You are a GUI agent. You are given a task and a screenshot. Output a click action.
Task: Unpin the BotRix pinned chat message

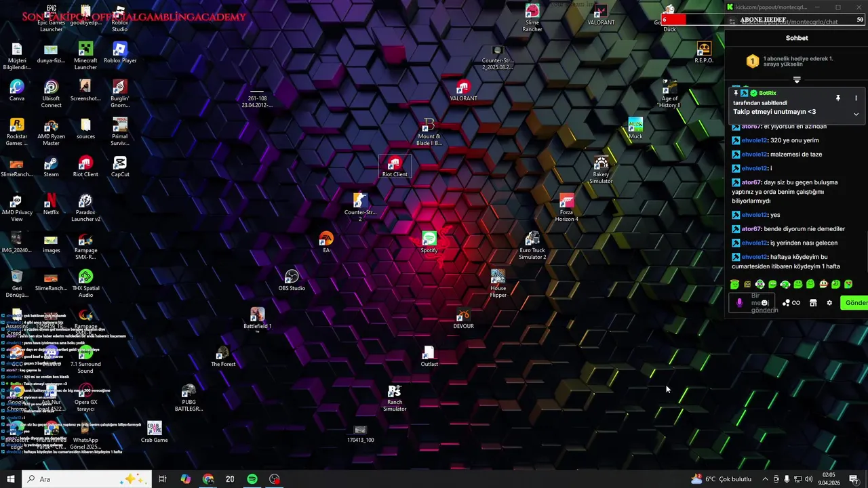[x=838, y=98]
